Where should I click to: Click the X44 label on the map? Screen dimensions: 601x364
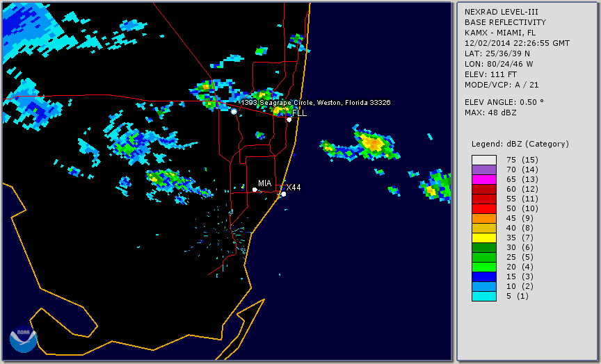click(294, 187)
